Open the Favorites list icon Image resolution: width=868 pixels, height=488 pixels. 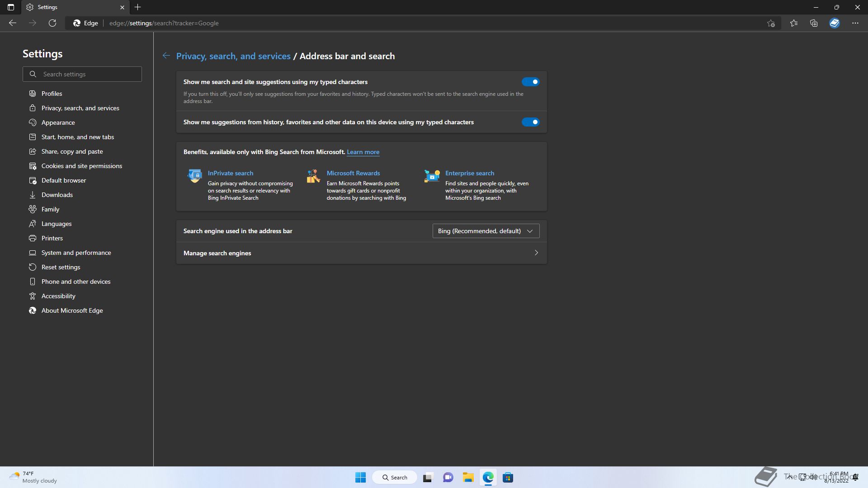click(794, 23)
